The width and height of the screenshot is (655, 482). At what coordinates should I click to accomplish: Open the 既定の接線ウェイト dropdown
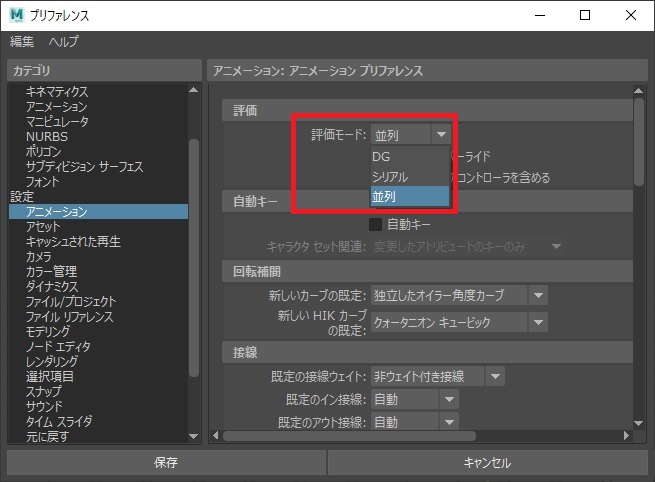pyautogui.click(x=438, y=376)
